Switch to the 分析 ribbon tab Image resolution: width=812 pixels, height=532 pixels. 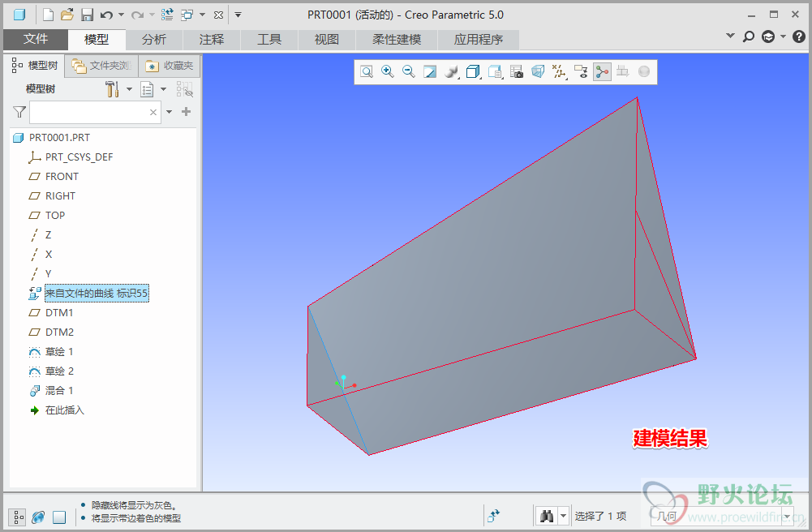[x=154, y=39]
